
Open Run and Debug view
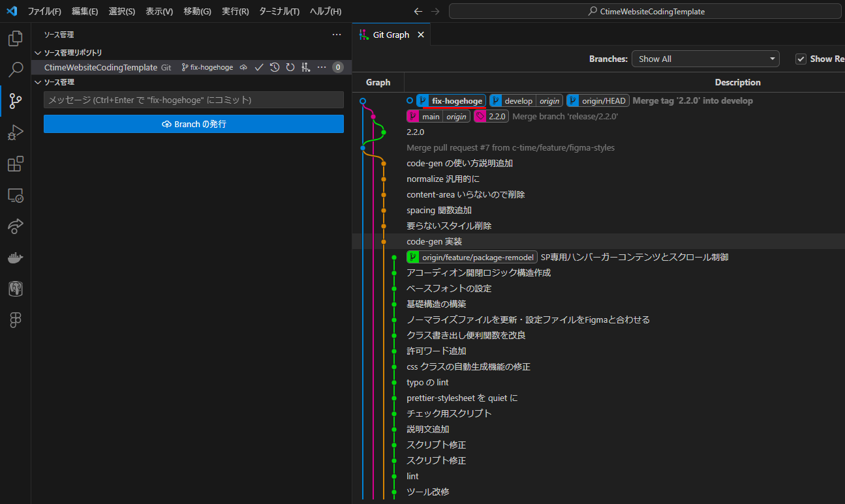(15, 132)
